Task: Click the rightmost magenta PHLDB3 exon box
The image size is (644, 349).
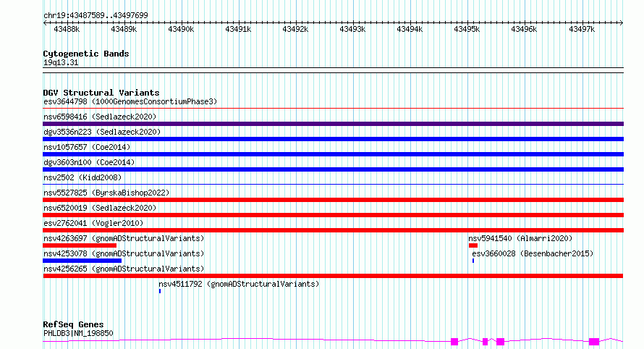Action: click(x=594, y=342)
